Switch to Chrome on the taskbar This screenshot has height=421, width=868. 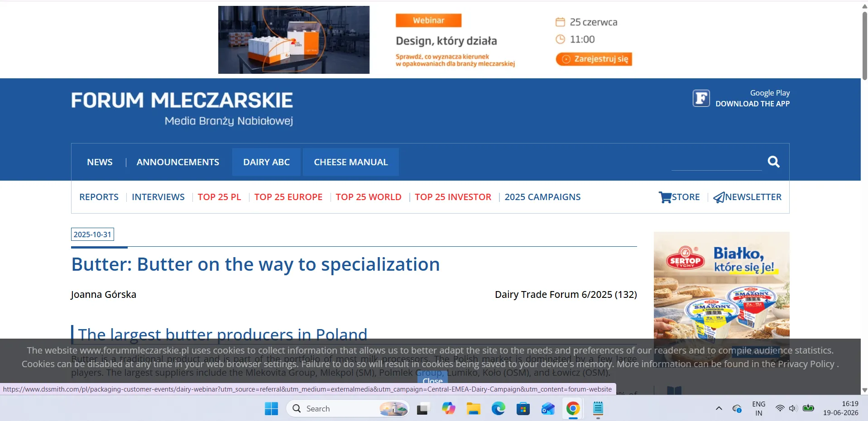click(x=573, y=409)
